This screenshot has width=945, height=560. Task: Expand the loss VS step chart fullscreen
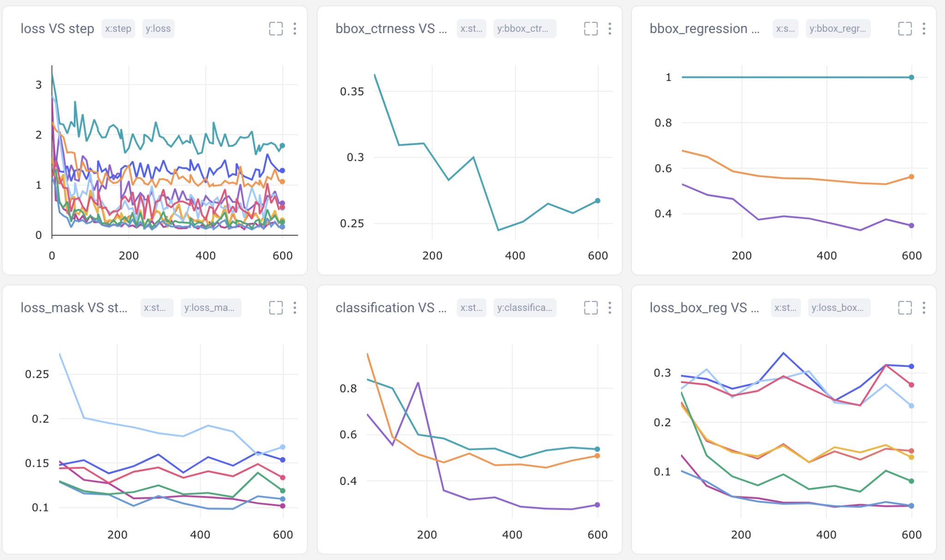click(275, 29)
